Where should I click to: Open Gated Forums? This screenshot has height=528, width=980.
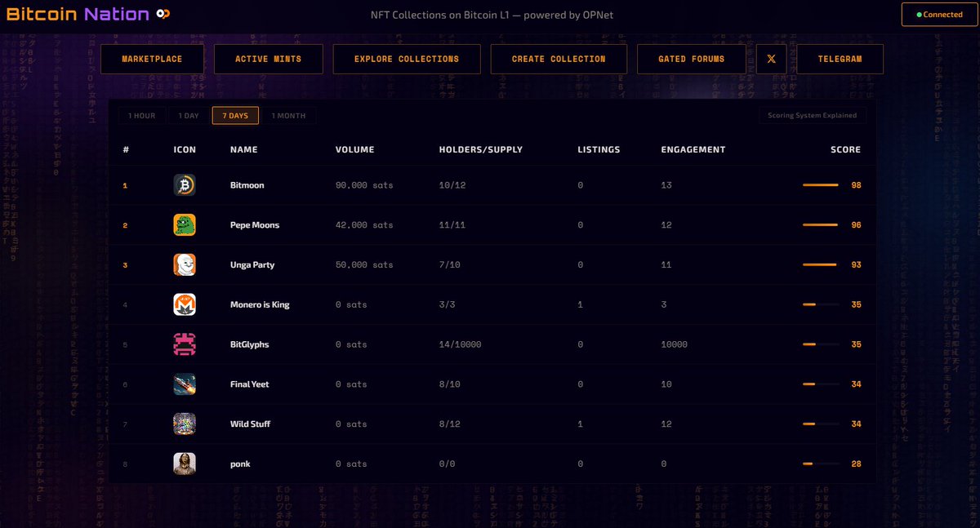(x=692, y=59)
